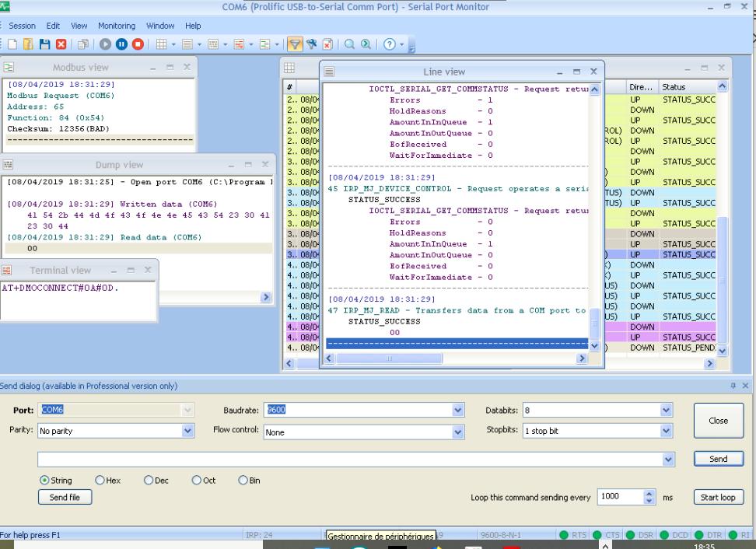Click the loop interval 1000 ms field

point(620,496)
